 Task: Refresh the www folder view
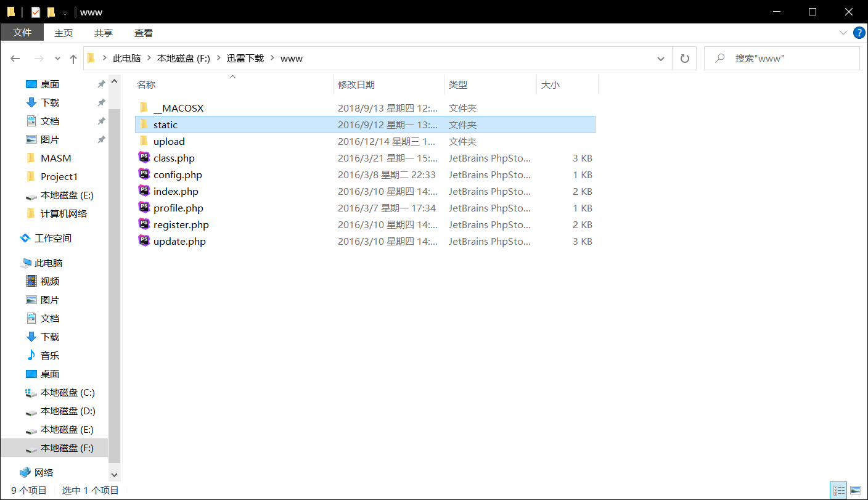[x=684, y=59]
